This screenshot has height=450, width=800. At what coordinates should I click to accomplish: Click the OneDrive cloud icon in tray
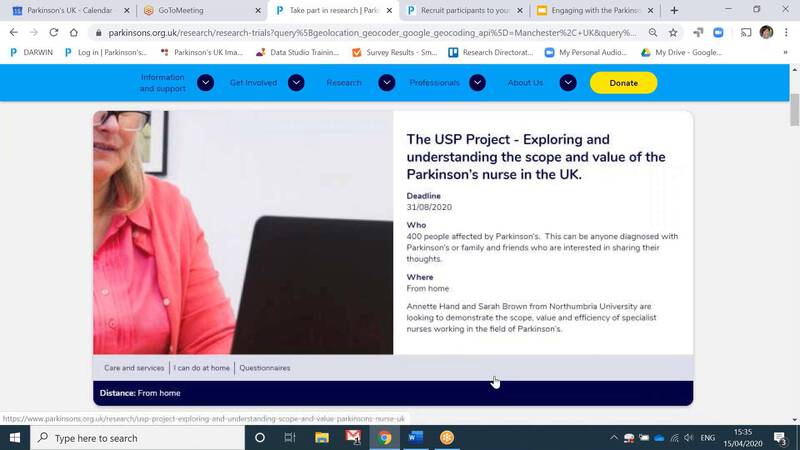pos(659,438)
